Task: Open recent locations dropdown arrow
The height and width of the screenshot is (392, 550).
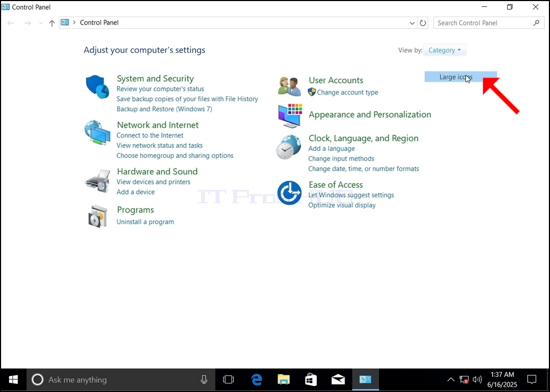Action: tap(41, 23)
